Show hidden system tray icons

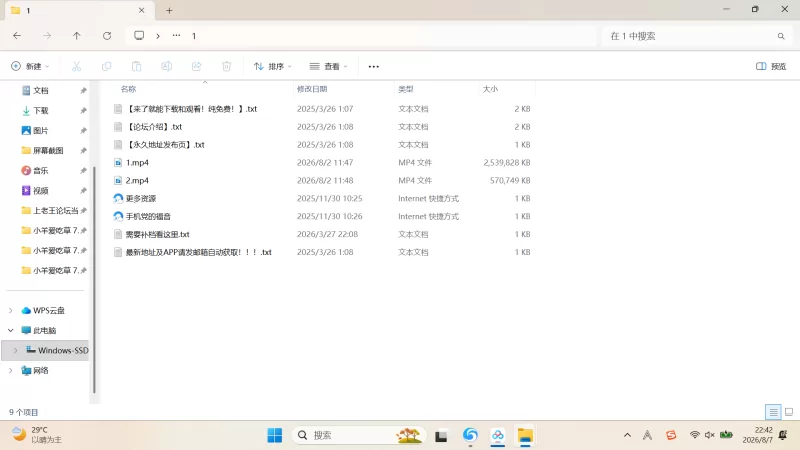click(627, 435)
